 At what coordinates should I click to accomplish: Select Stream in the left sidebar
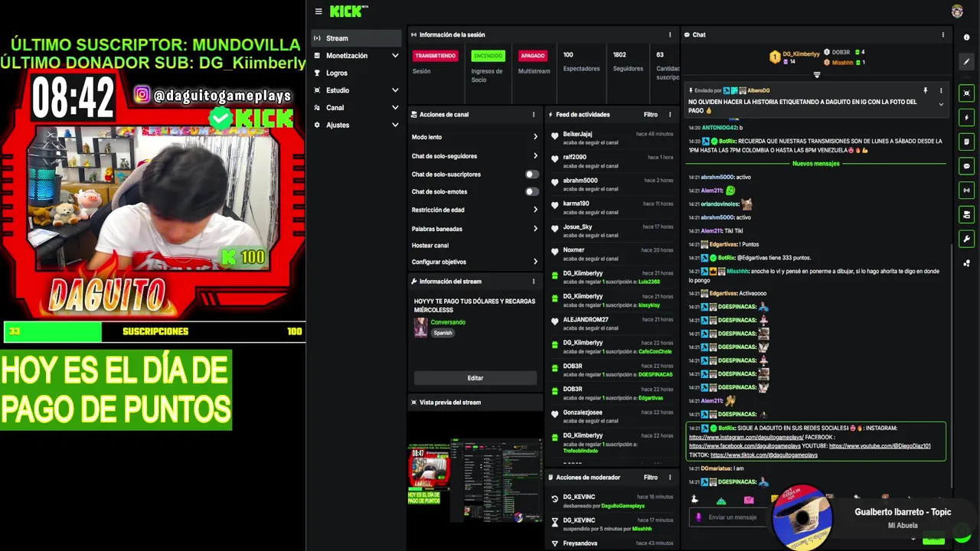356,38
